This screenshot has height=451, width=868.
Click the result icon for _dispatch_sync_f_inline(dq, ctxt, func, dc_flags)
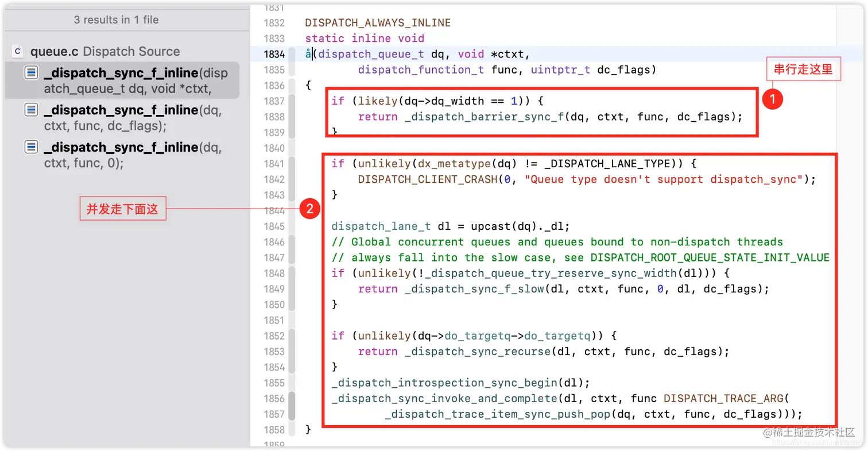tap(31, 110)
